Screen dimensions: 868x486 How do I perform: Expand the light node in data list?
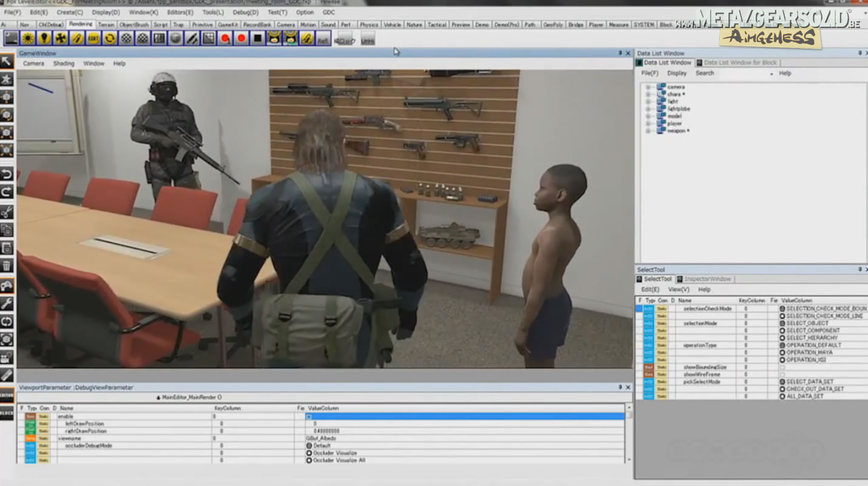pyautogui.click(x=648, y=101)
